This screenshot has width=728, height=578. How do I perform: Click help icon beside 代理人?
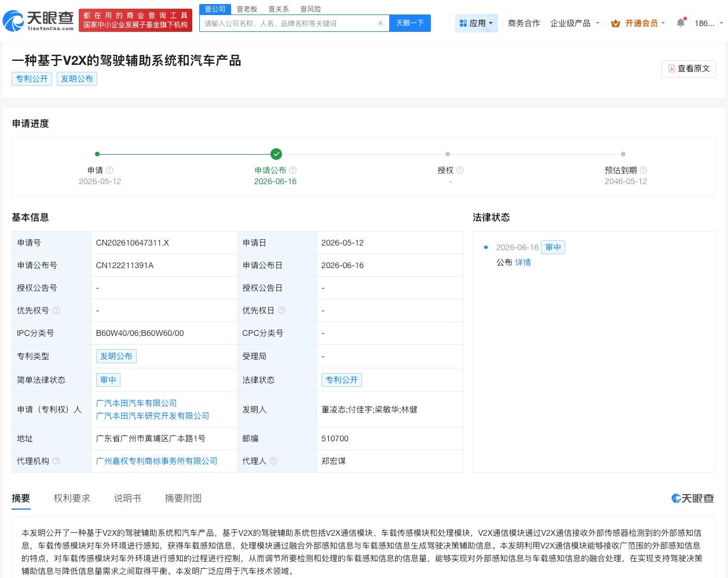[x=273, y=461]
